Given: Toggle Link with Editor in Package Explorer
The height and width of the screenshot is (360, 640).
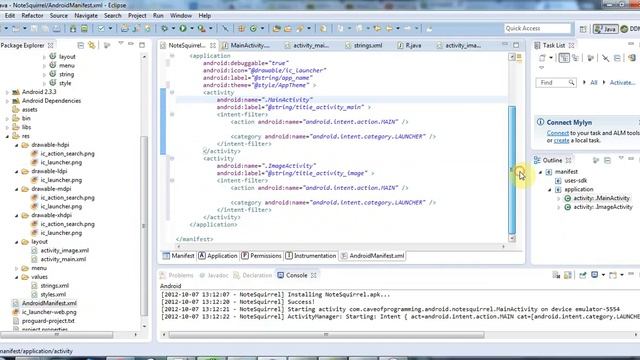Looking at the screenshot, I should point(92,45).
